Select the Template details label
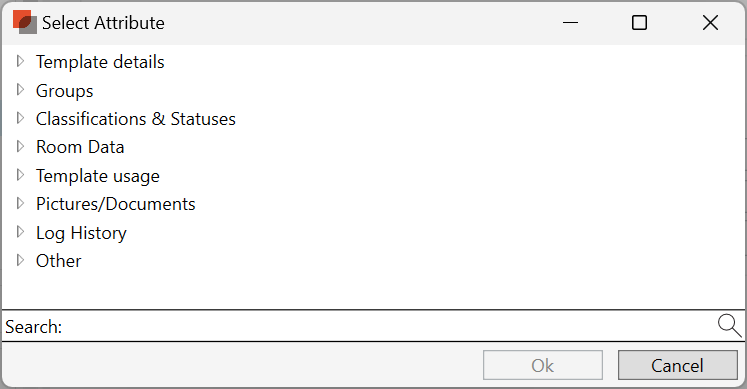The height and width of the screenshot is (389, 747). coord(100,62)
